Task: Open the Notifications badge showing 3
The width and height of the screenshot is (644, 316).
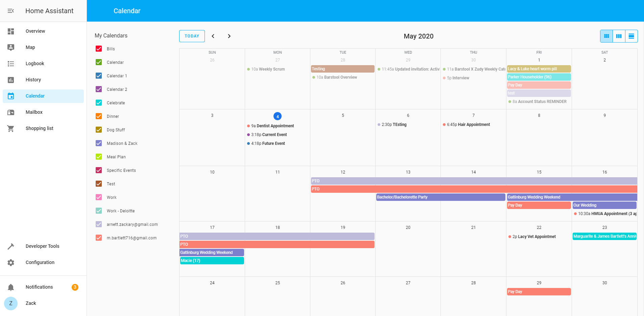Action: [74, 287]
